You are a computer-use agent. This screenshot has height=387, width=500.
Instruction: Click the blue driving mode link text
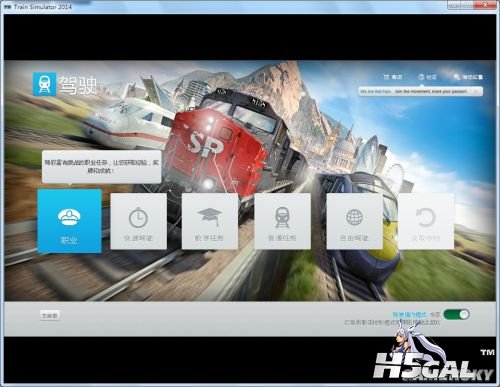tap(410, 314)
